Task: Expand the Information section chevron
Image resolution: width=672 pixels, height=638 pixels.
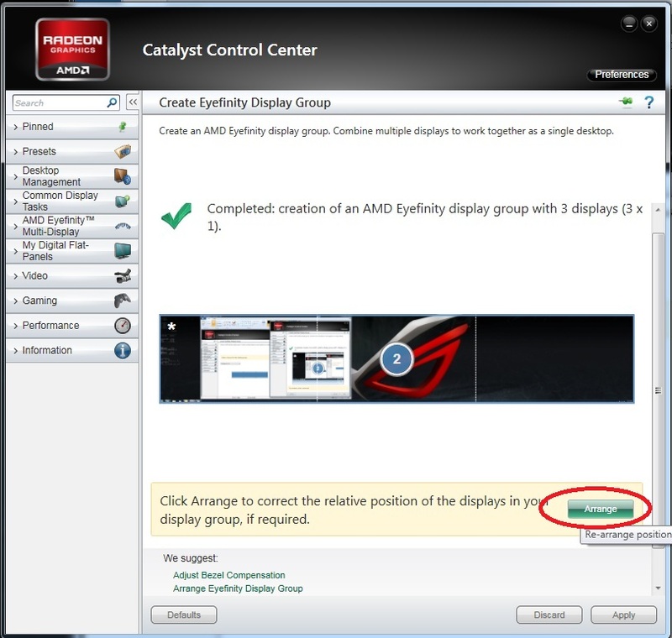Action: click(x=15, y=350)
